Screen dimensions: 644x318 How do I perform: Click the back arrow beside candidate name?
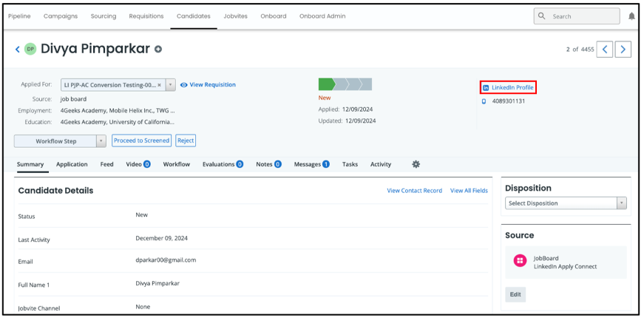pos(18,50)
